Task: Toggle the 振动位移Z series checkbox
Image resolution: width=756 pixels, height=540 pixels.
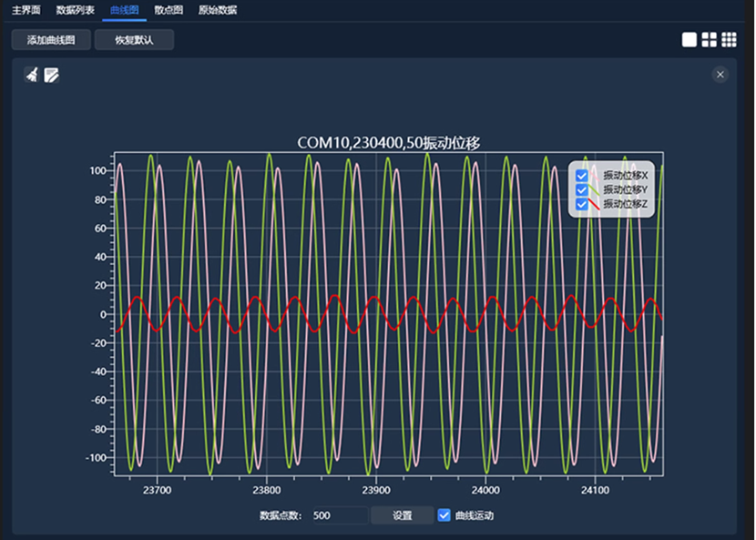Action: coord(582,204)
